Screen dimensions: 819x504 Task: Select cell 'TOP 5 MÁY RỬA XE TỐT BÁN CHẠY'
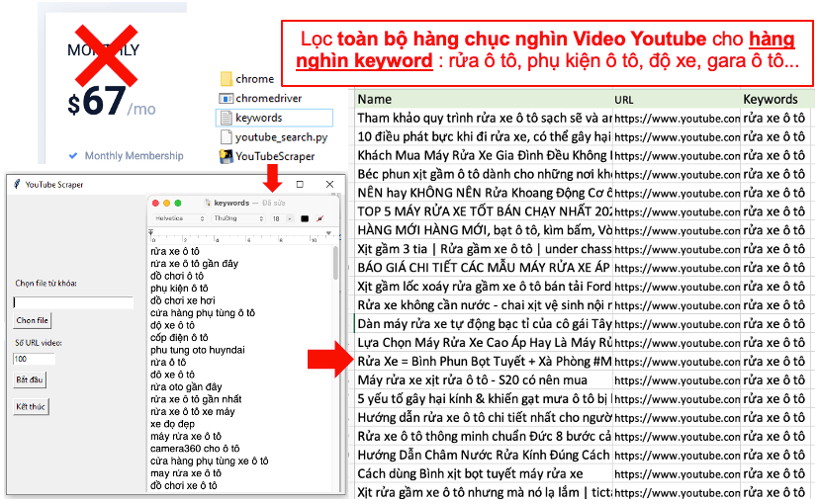click(484, 211)
